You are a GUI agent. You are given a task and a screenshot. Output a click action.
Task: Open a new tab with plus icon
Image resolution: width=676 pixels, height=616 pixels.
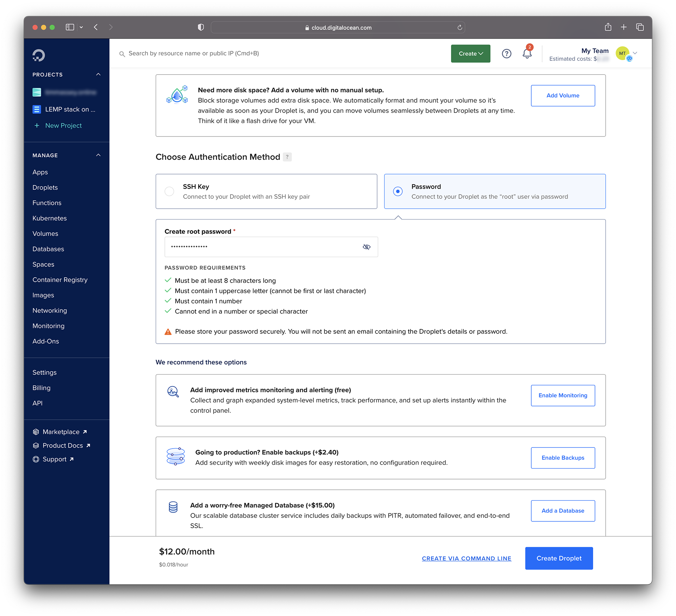624,27
